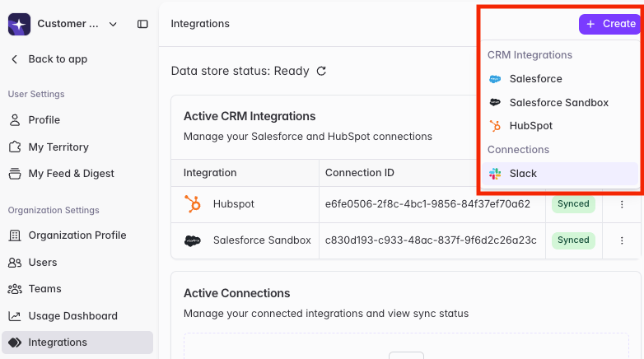Choose Salesforce from the Create menu
The width and height of the screenshot is (644, 359).
click(559, 79)
